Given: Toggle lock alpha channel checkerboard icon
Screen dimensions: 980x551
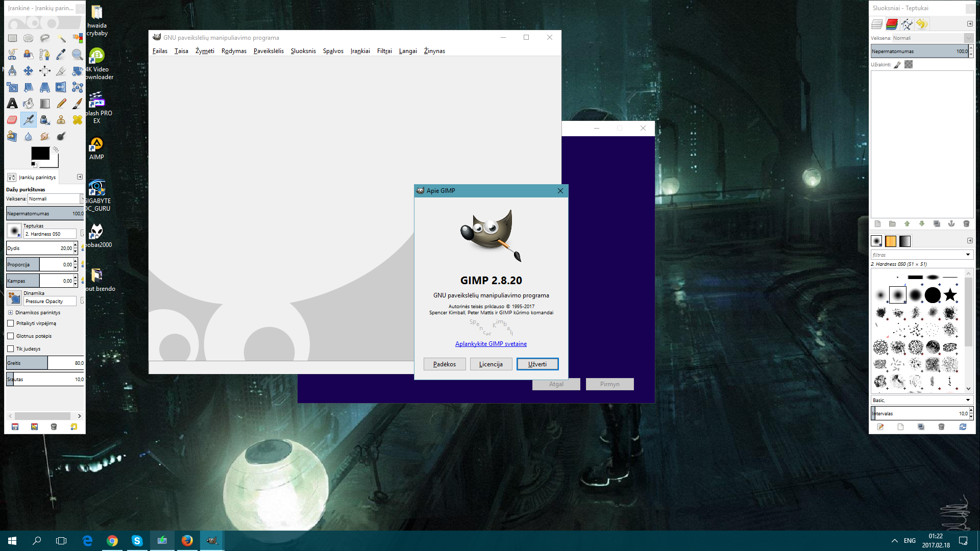Looking at the screenshot, I should click(x=909, y=65).
